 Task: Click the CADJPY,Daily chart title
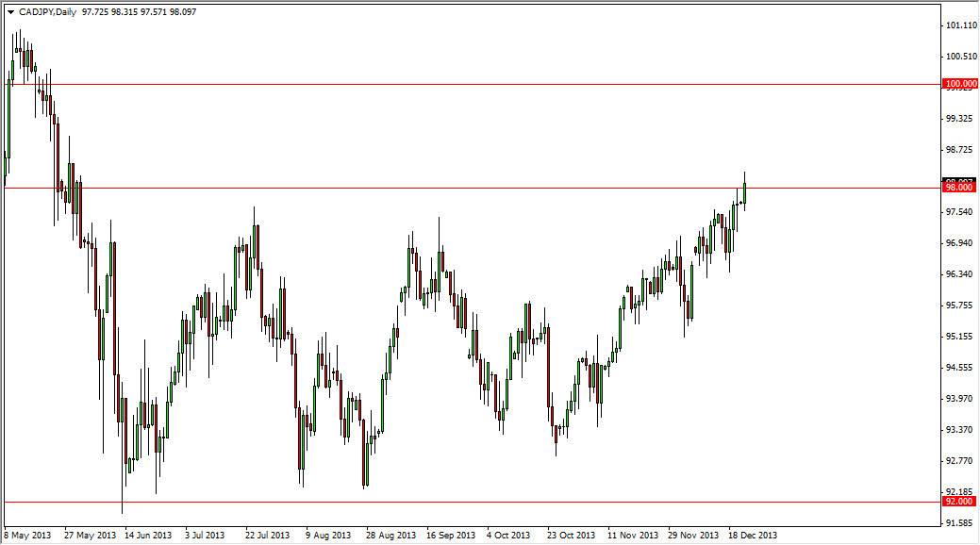(47, 12)
